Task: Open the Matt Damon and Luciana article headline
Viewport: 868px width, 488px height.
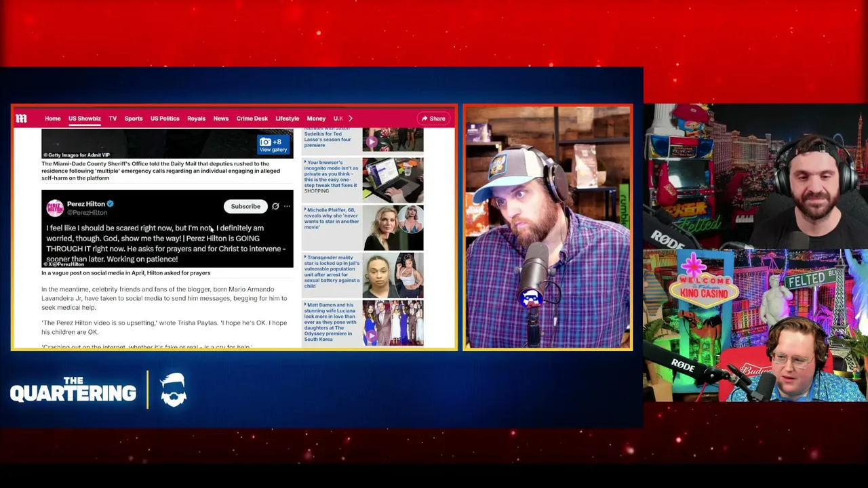Action: pyautogui.click(x=331, y=322)
